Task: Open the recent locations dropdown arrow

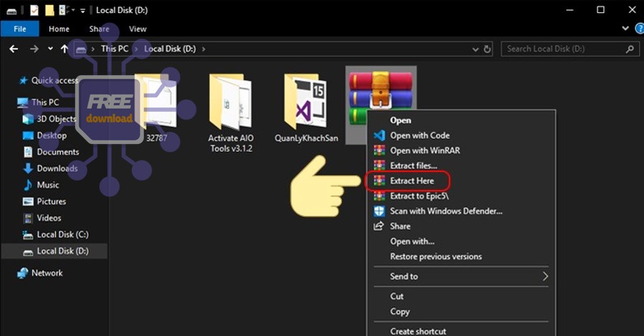Action: (50, 49)
